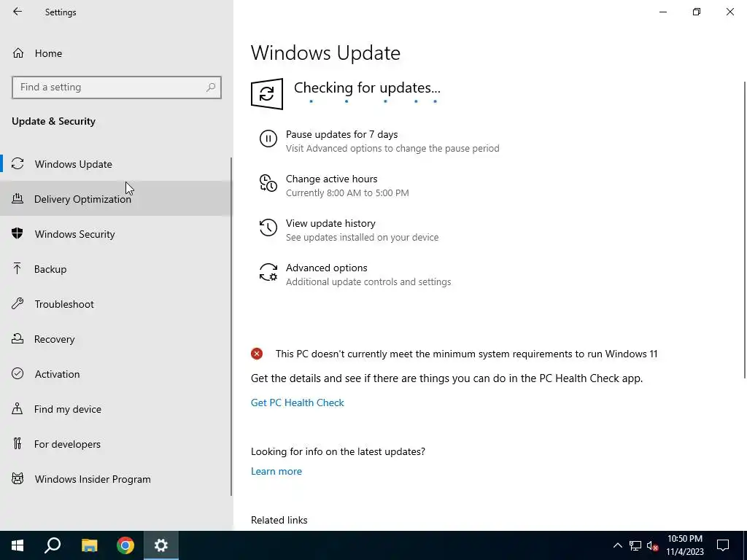Click the large update refresh icon

(267, 94)
